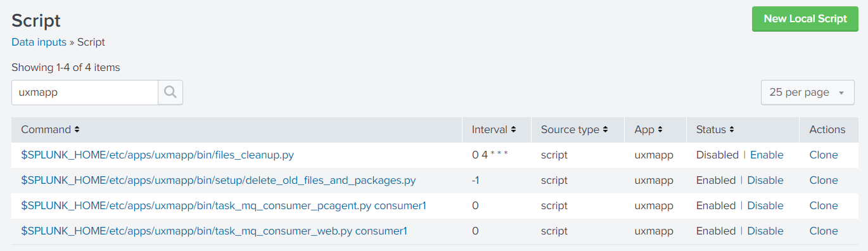Open files_cleanup.py script command
This screenshot has height=251, width=868.
coord(157,155)
